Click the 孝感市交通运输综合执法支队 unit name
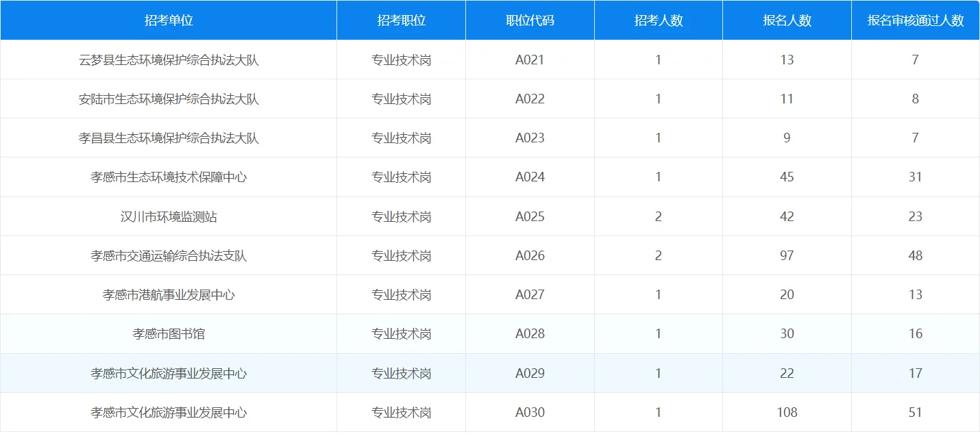 tap(168, 255)
